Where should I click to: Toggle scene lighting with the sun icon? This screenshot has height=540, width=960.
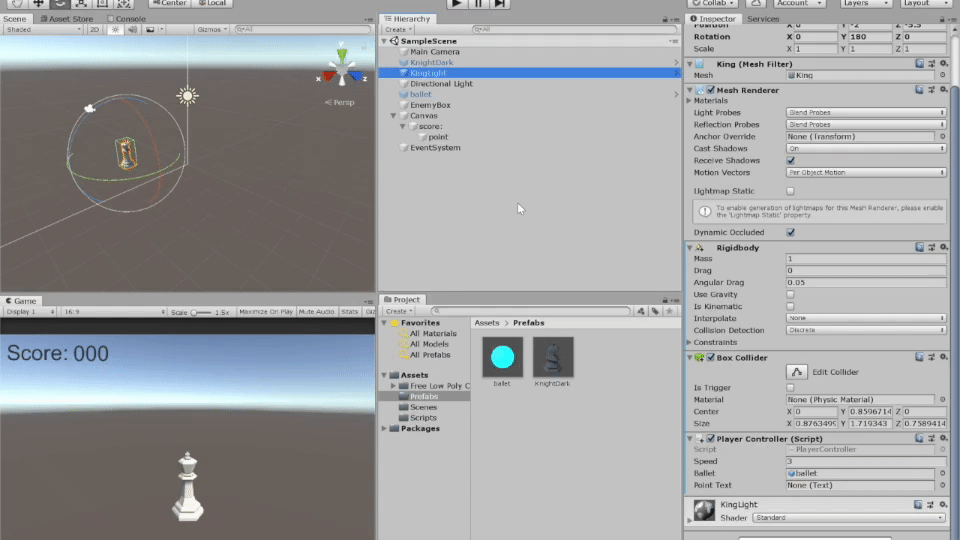point(115,30)
